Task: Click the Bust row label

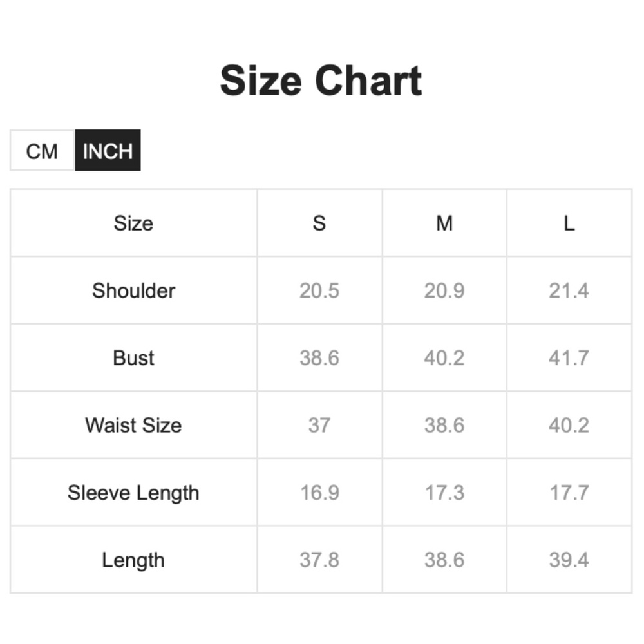Action: pos(133,358)
